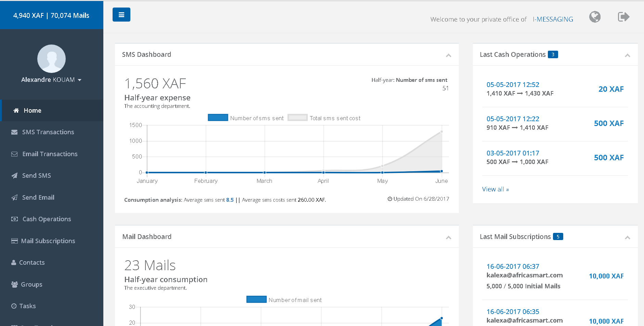Image resolution: width=644 pixels, height=326 pixels.
Task: Click the Send Email sidebar icon
Action: (x=14, y=198)
